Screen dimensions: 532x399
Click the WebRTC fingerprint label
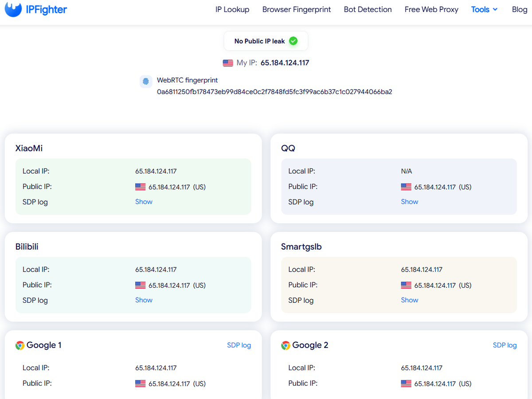pyautogui.click(x=187, y=81)
